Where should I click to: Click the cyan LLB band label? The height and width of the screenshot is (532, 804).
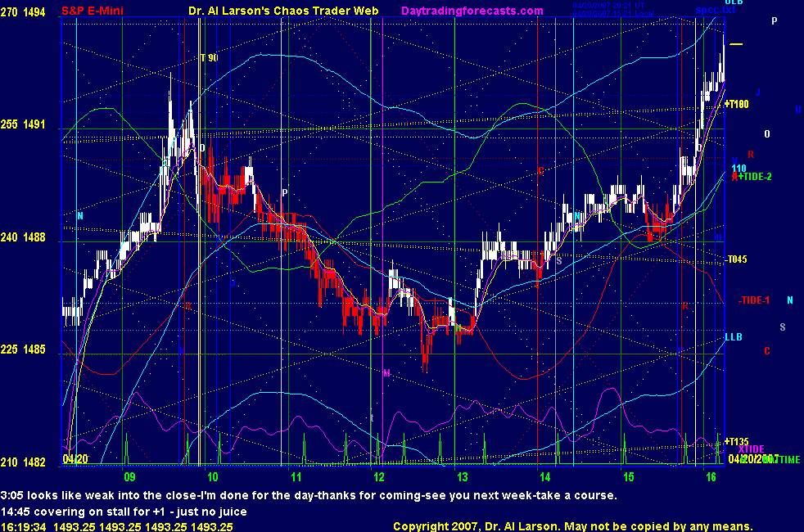734,337
